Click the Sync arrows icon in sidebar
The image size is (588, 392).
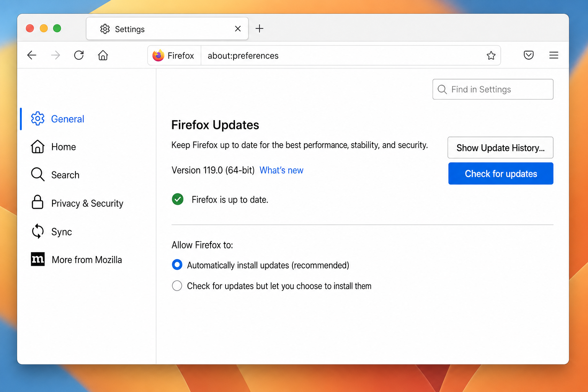point(38,231)
